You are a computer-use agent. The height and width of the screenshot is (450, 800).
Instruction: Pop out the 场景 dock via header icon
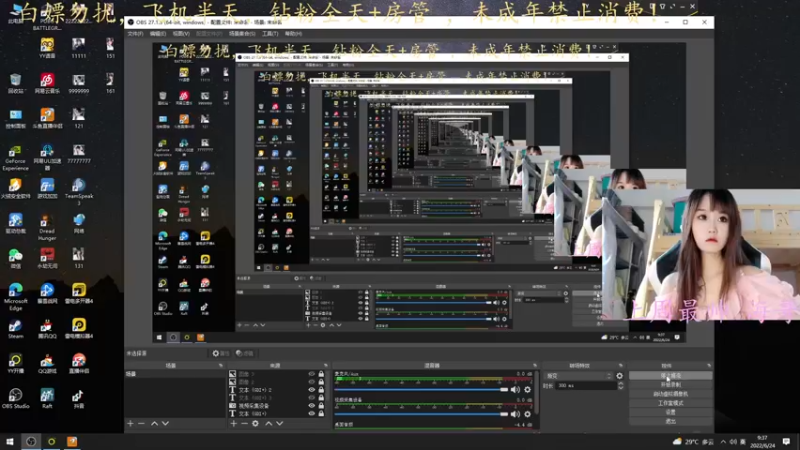(x=221, y=366)
